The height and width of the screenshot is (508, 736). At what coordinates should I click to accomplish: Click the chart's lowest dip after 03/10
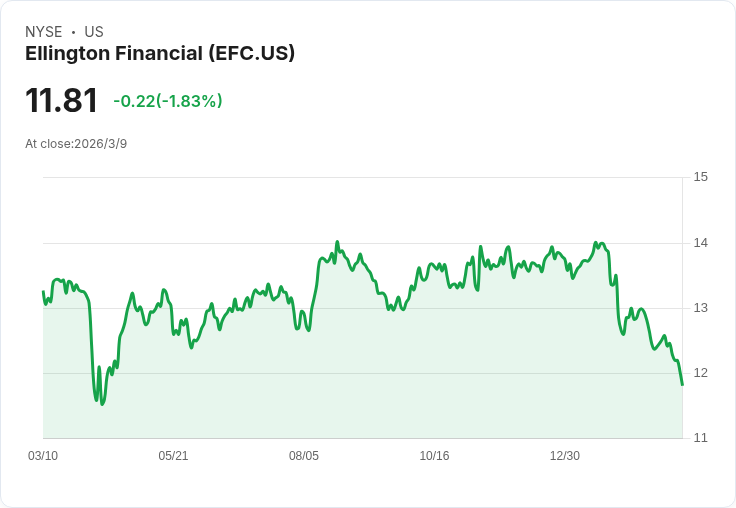pos(102,404)
